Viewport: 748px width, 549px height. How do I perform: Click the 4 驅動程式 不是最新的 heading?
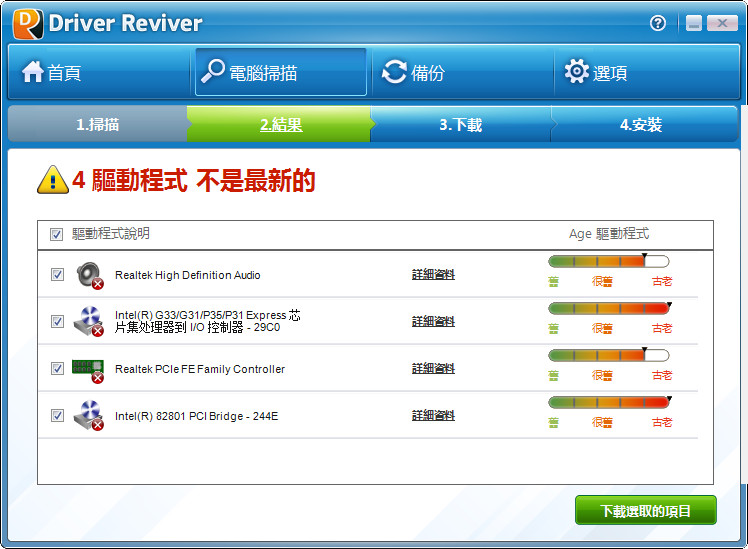(x=194, y=180)
